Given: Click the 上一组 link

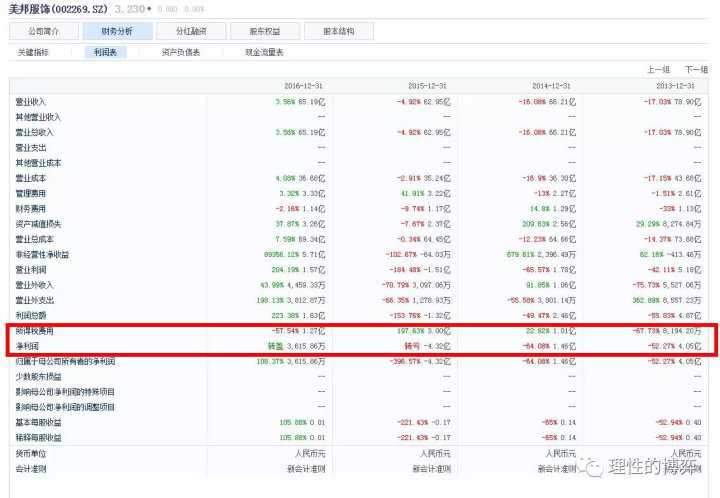Looking at the screenshot, I should point(658,69).
